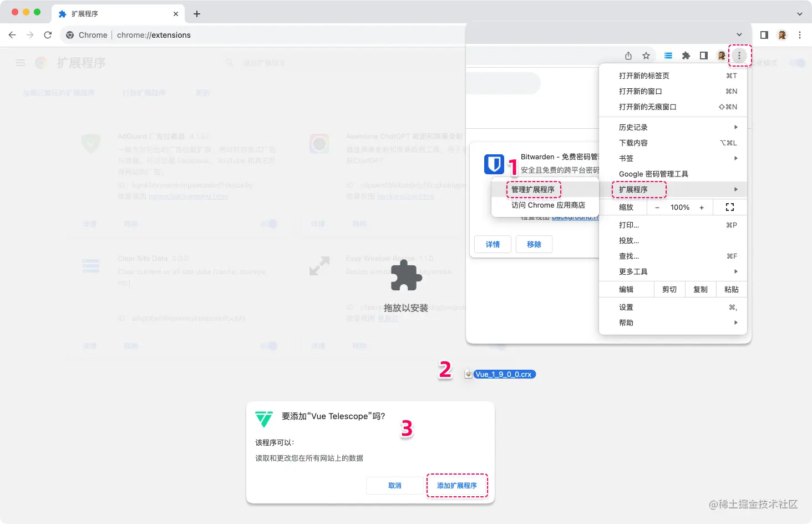Click the share icon in the overlay toolbar

pyautogui.click(x=628, y=56)
